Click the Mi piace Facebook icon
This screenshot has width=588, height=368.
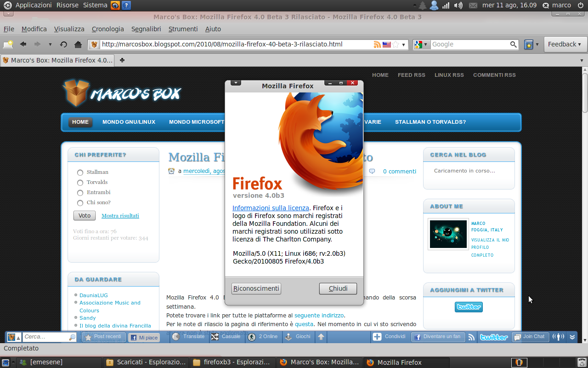pyautogui.click(x=133, y=337)
